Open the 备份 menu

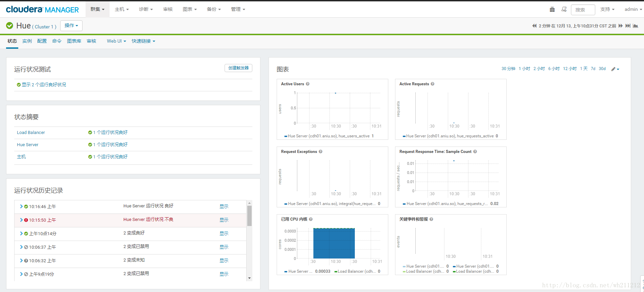pos(214,9)
